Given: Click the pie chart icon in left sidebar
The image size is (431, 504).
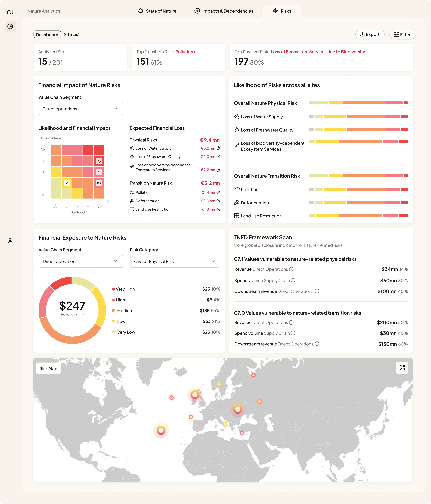Looking at the screenshot, I should (10, 26).
